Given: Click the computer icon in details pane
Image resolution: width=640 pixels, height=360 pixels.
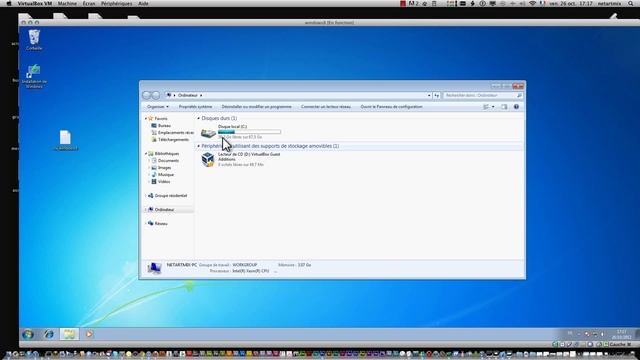Looking at the screenshot, I should click(x=154, y=268).
